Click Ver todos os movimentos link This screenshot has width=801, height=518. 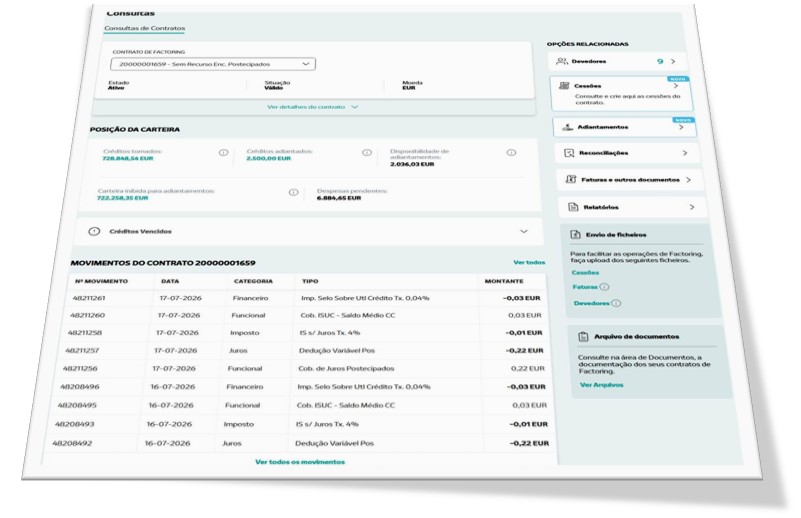tap(300, 462)
